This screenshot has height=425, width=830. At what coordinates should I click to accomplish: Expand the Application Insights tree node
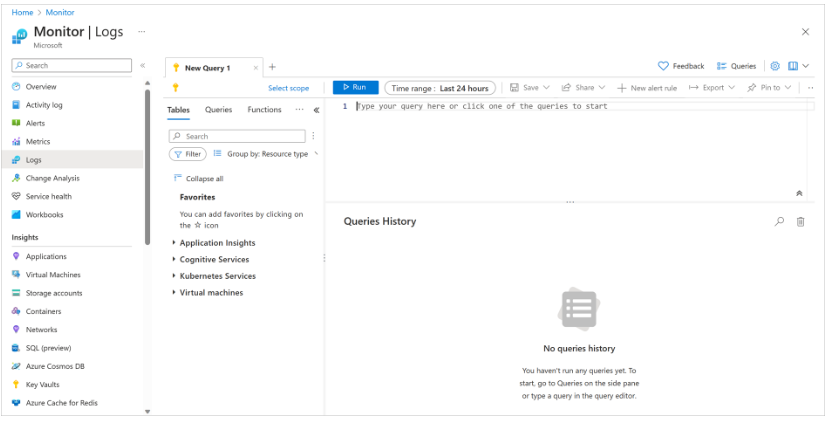pyautogui.click(x=217, y=243)
